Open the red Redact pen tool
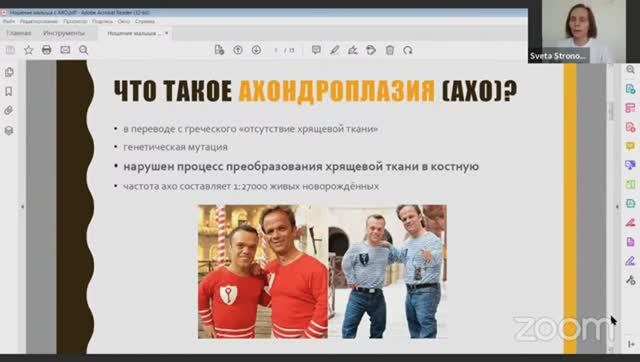 (x=630, y=222)
